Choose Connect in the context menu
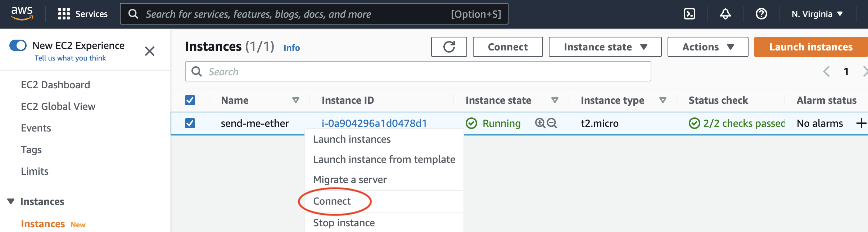The image size is (868, 232). pos(332,201)
